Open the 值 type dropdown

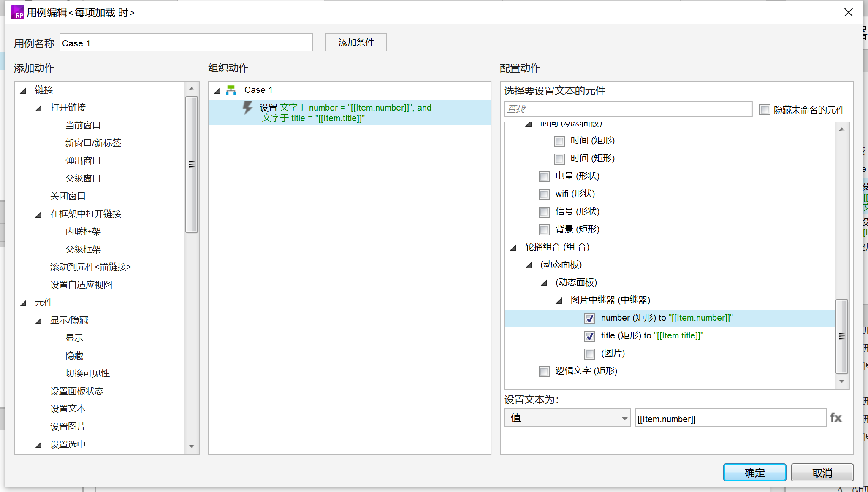tap(567, 418)
